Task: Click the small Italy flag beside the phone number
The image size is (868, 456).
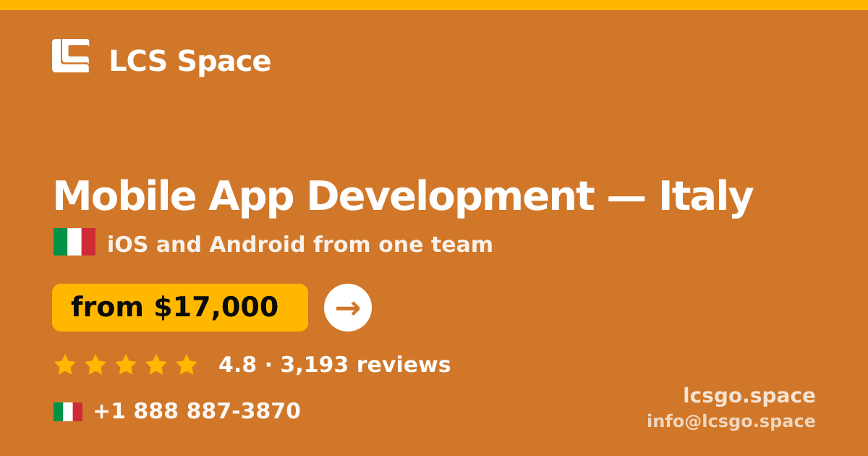Action: [68, 412]
